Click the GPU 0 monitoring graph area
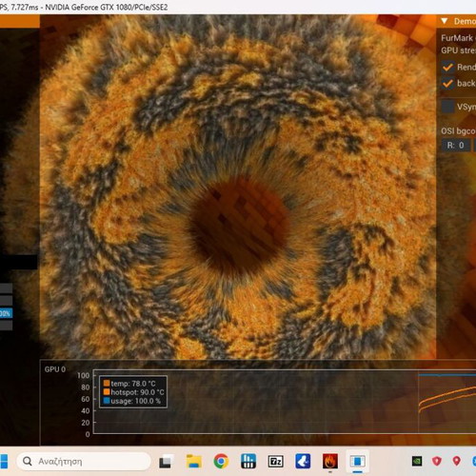The height and width of the screenshot is (476, 476). tap(285, 402)
